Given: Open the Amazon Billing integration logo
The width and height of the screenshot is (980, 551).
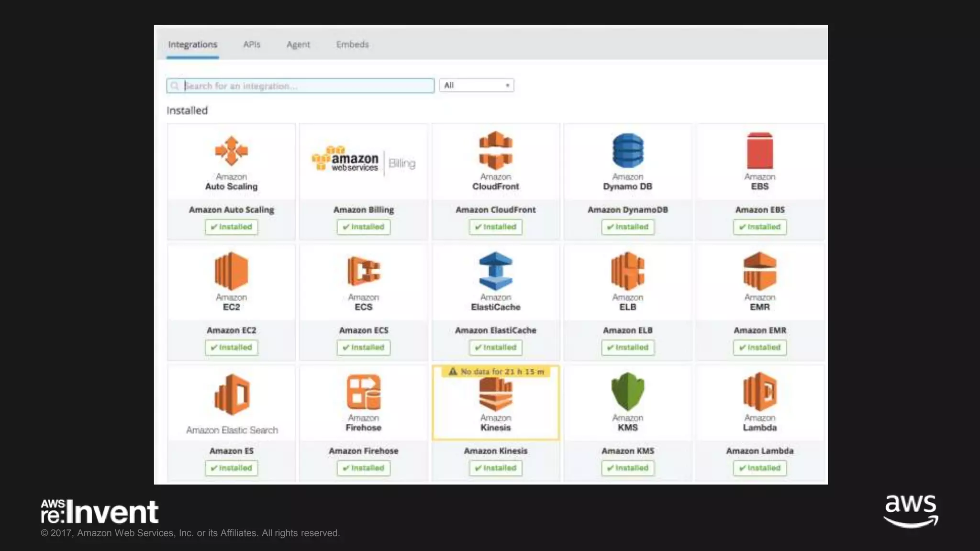Looking at the screenshot, I should 363,161.
